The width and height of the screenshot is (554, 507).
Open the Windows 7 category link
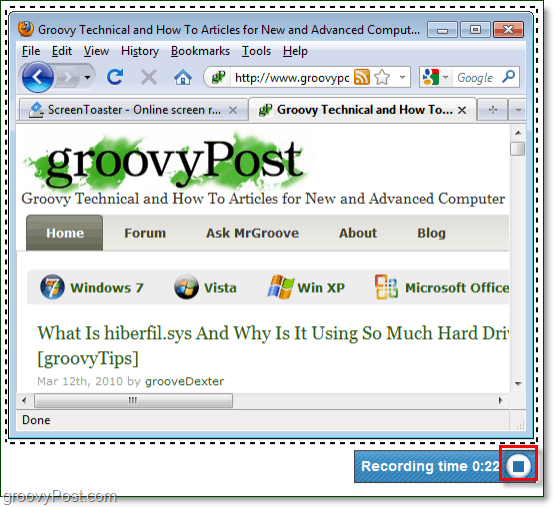107,288
